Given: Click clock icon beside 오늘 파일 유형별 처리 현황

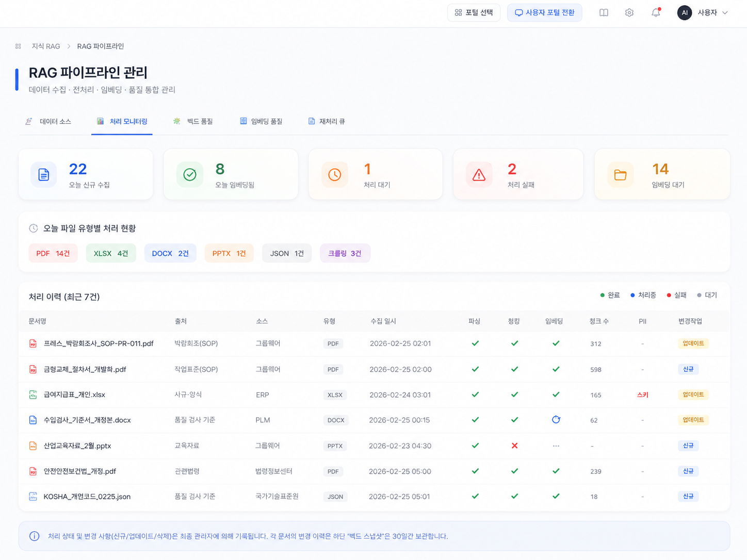Looking at the screenshot, I should coord(34,228).
